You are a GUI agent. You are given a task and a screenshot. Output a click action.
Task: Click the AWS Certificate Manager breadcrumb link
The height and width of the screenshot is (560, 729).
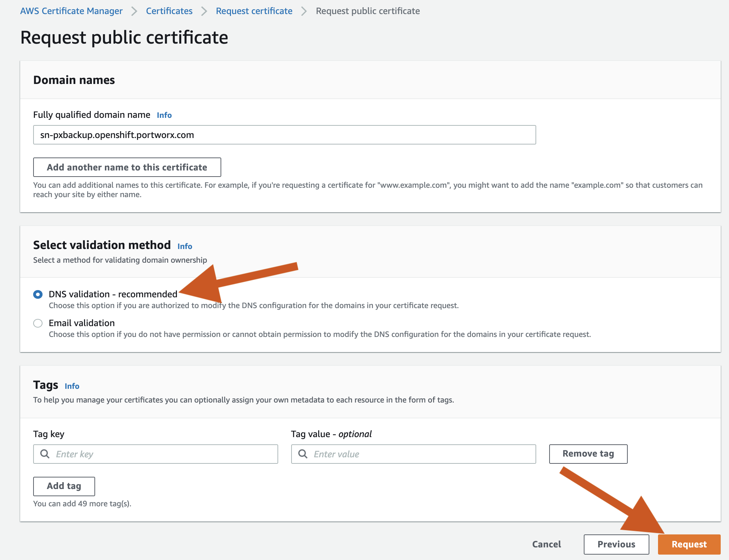tap(71, 10)
